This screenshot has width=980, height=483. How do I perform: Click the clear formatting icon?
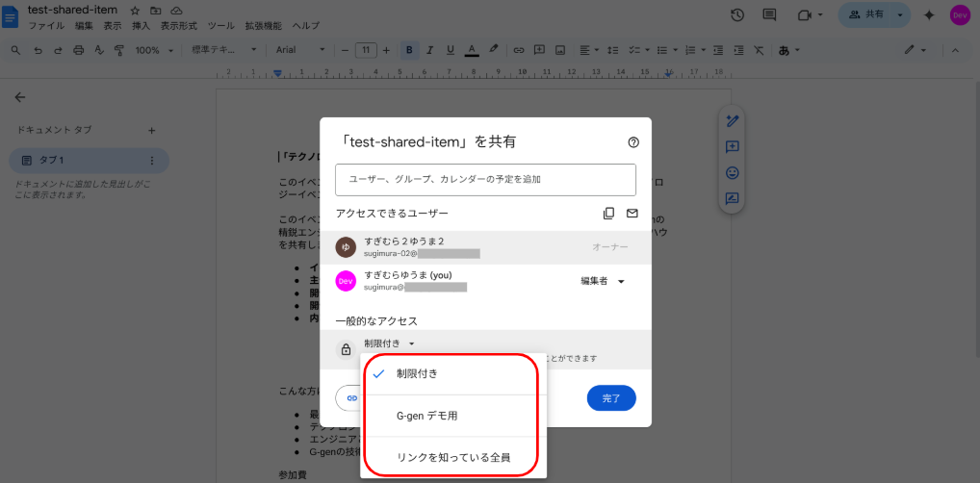coord(759,50)
